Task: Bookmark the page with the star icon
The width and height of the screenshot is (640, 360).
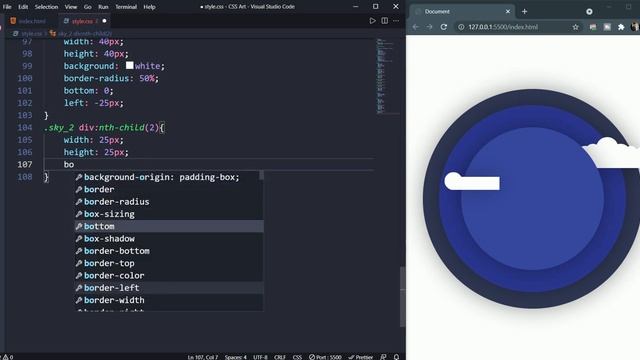Action: click(576, 27)
